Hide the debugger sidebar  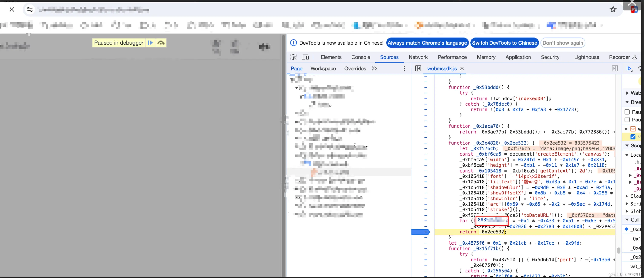(x=615, y=69)
